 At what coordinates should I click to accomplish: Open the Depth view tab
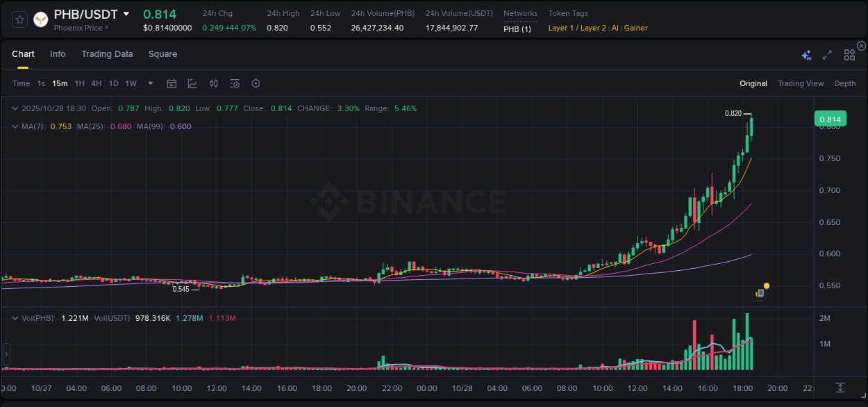point(845,83)
